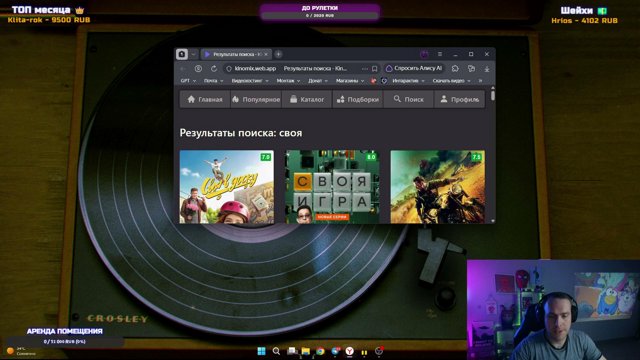Image resolution: width=640 pixels, height=360 pixels.
Task: Click the page vertical scrollbar thumb
Action: [493, 96]
